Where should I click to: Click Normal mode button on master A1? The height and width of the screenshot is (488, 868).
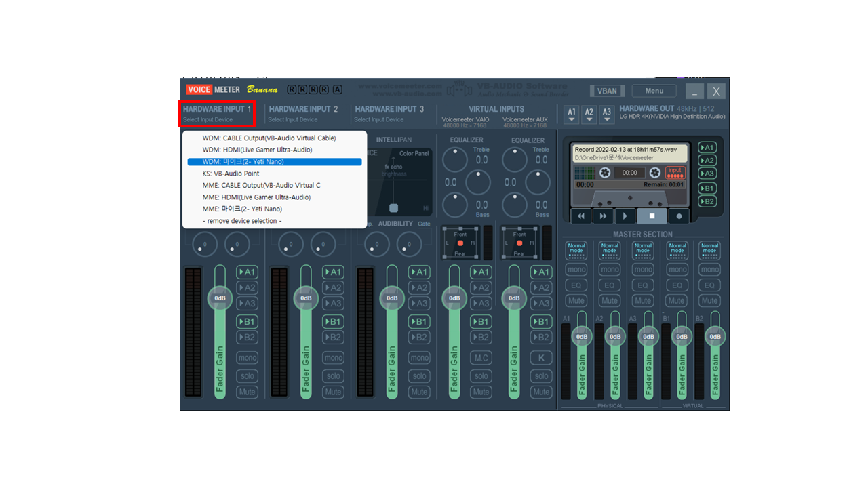point(576,251)
